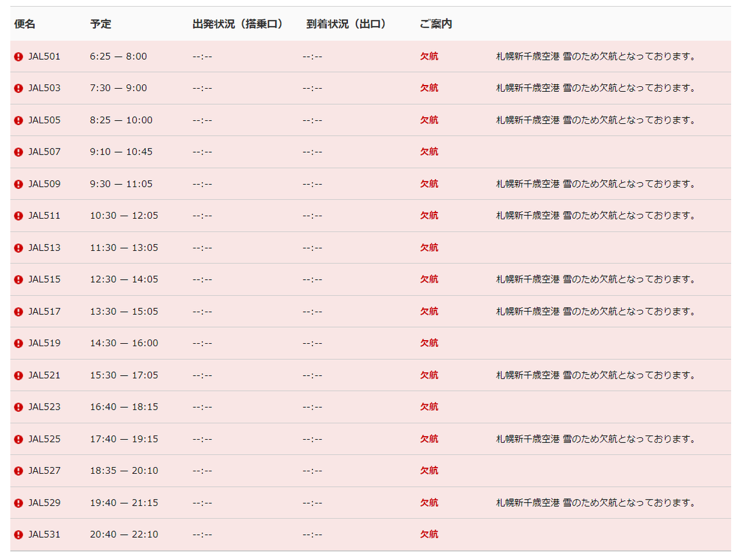The width and height of the screenshot is (739, 560).
Task: Select flight number JAL509
Action: coord(44,184)
